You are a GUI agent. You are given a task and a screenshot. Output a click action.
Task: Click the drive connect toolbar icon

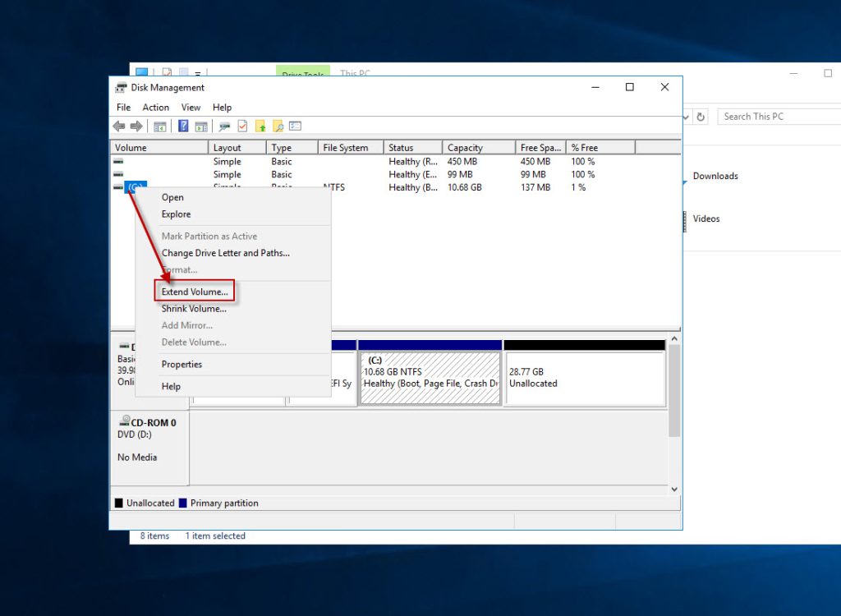point(224,126)
